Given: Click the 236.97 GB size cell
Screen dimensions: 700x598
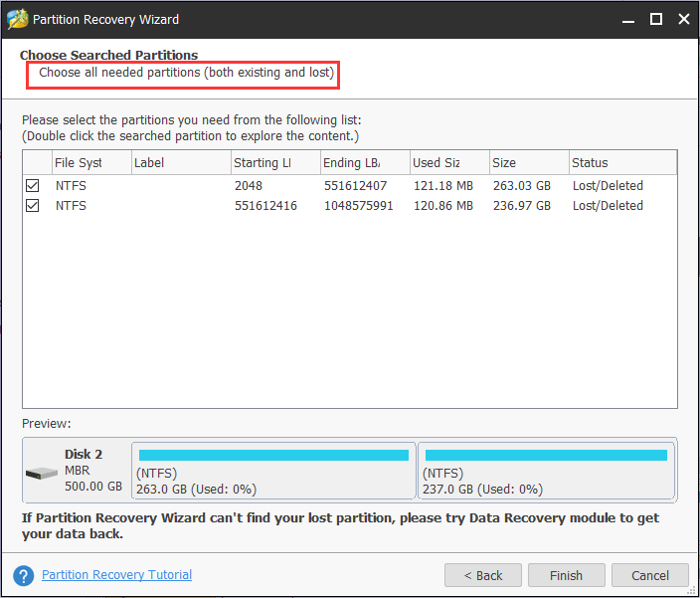Looking at the screenshot, I should coord(521,206).
